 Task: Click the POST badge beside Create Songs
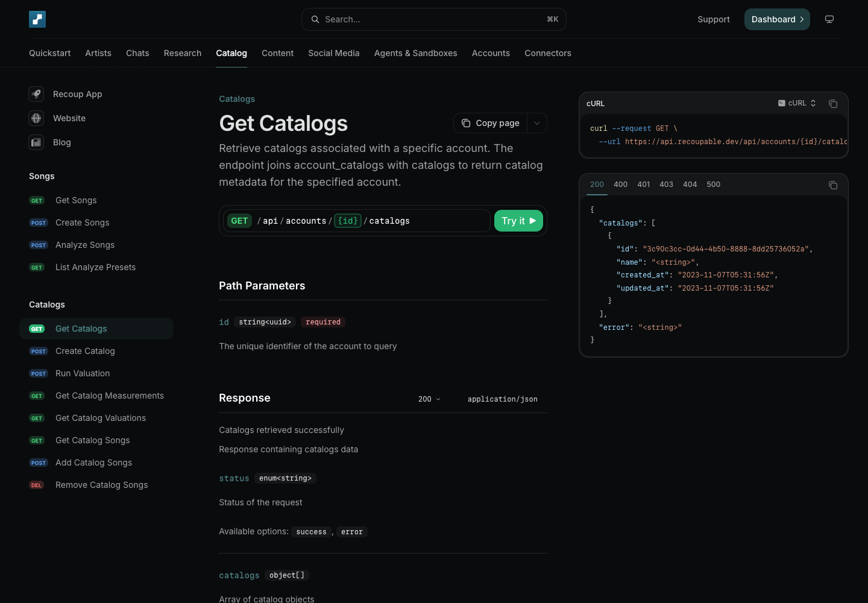(x=39, y=223)
